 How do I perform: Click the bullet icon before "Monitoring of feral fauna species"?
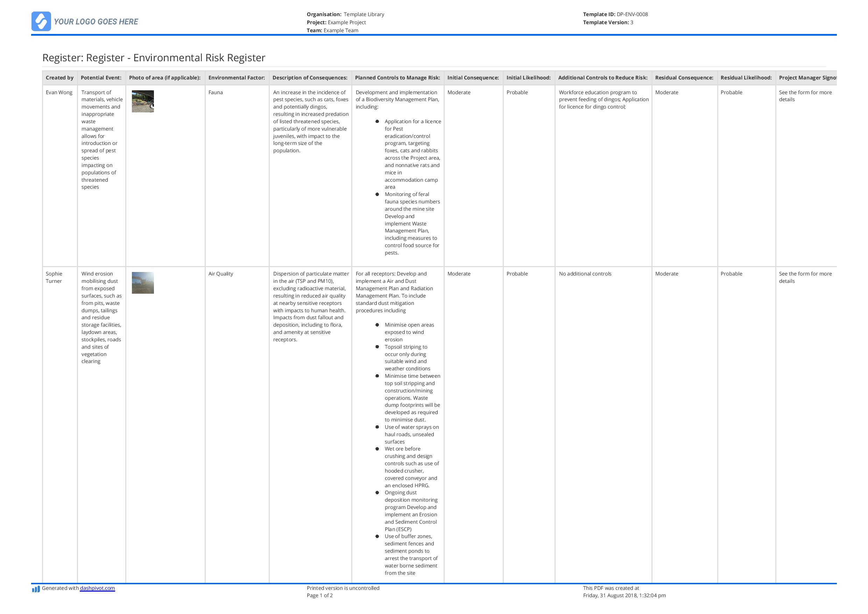click(x=377, y=194)
